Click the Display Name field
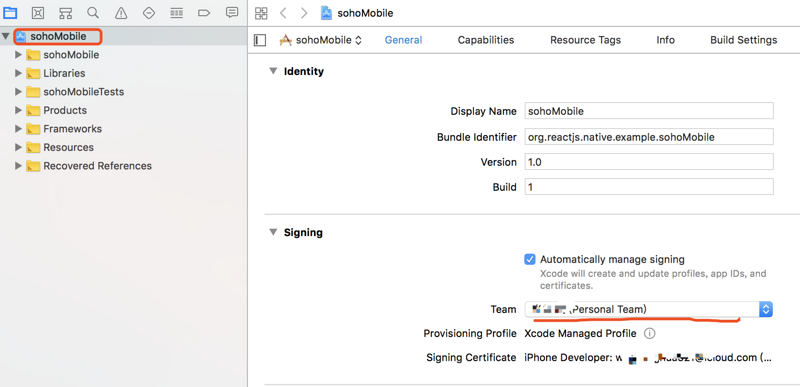This screenshot has width=800, height=387. pyautogui.click(x=649, y=111)
